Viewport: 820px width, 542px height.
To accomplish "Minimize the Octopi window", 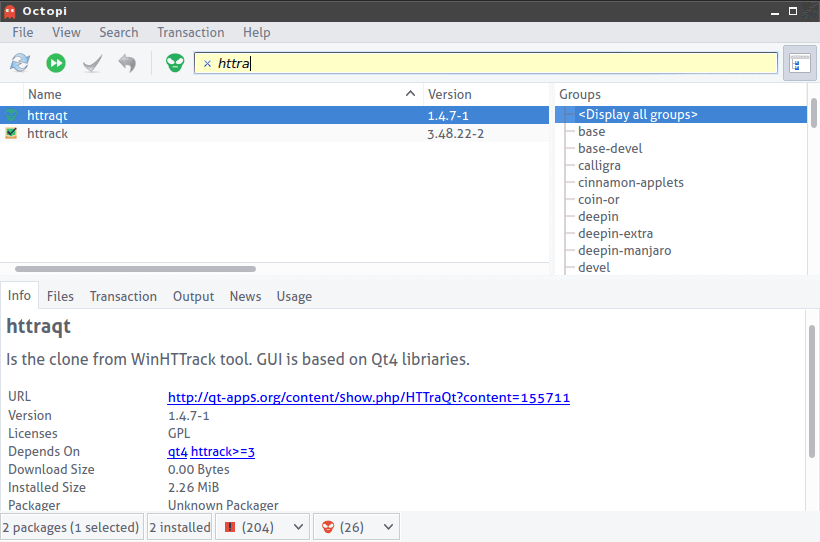I will pyautogui.click(x=775, y=12).
